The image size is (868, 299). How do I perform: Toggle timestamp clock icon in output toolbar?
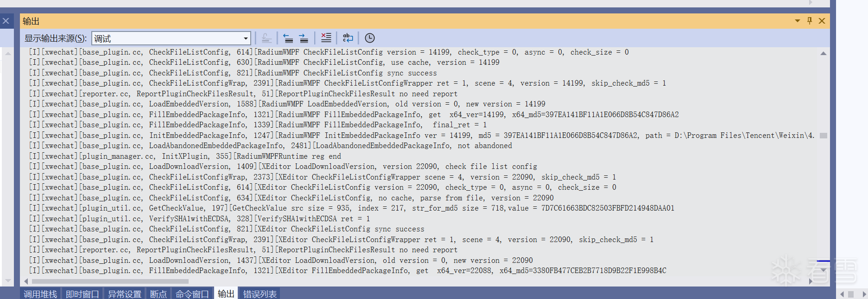point(369,38)
